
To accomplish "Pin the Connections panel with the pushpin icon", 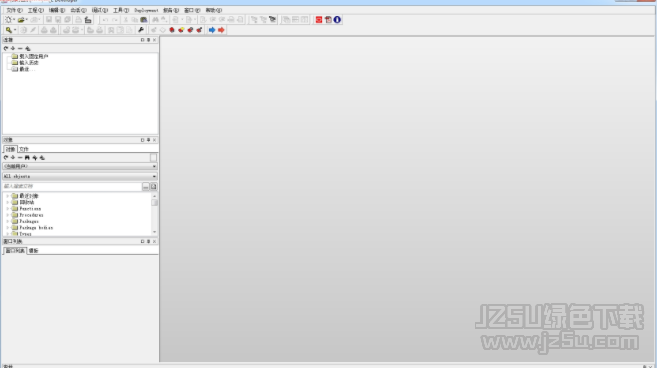I will [x=148, y=40].
